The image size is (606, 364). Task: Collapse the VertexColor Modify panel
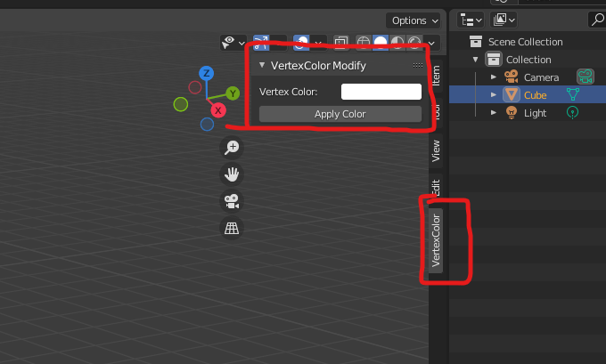(x=262, y=65)
